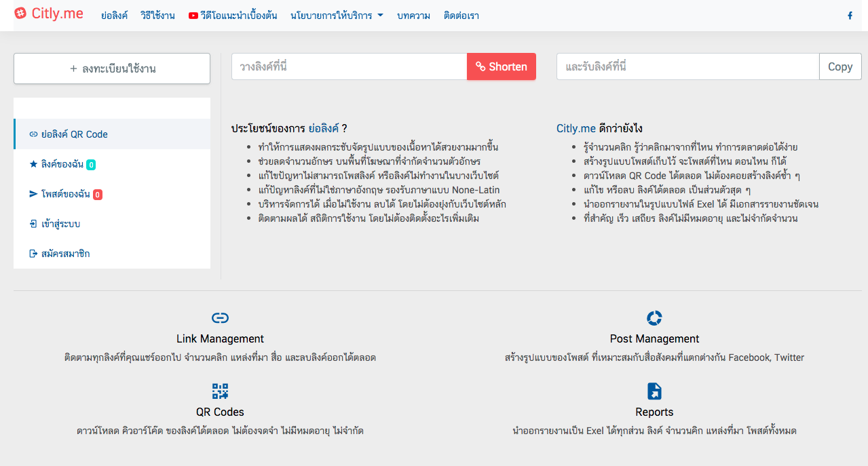Click the YouTube icon beside วิดีโอแนะนำเบื้องต้น
Screen dimensions: 868x466
coord(194,15)
